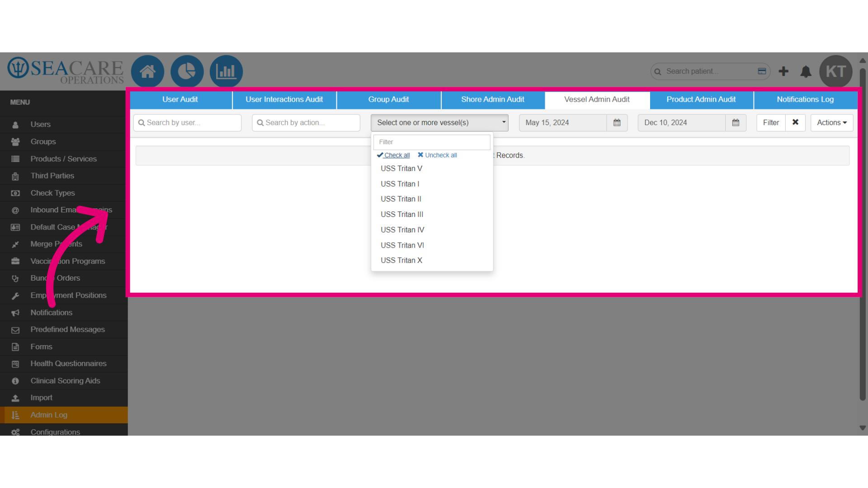Open Configurations in the sidebar menu
Screen dimensions: 868x488
click(x=64, y=432)
